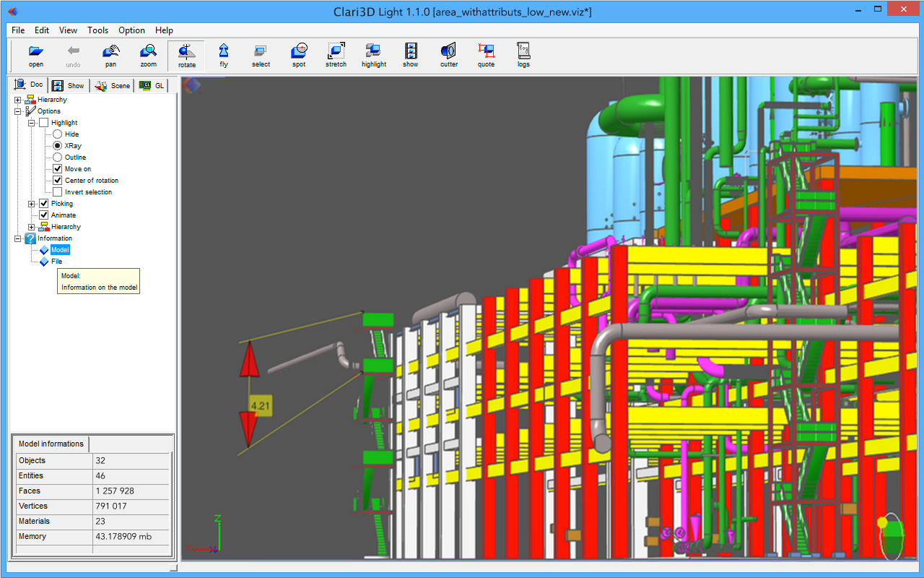This screenshot has height=578, width=924.
Task: Click the 4.21 measurement label
Action: coord(260,406)
